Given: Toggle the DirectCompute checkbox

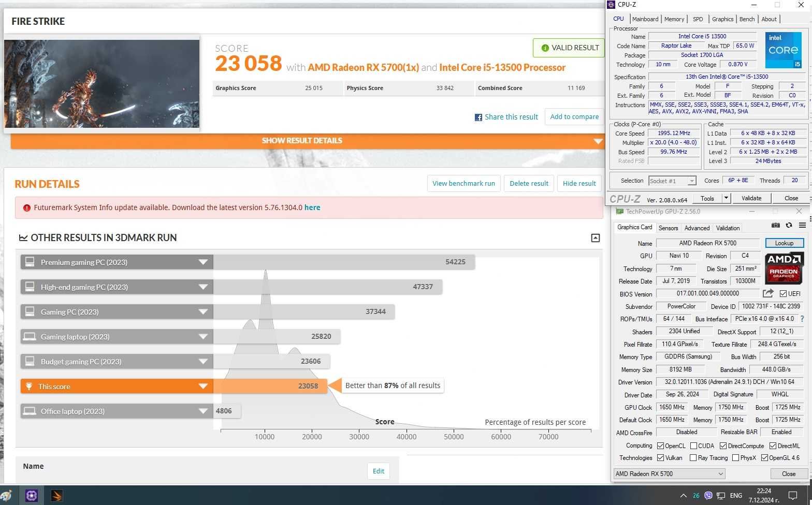Looking at the screenshot, I should [723, 446].
